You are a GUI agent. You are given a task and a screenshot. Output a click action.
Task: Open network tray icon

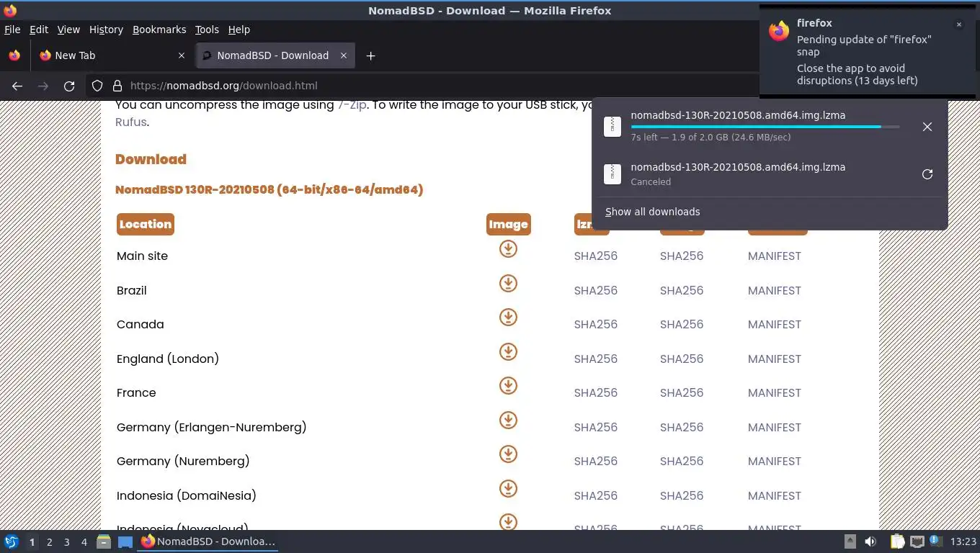coord(917,541)
